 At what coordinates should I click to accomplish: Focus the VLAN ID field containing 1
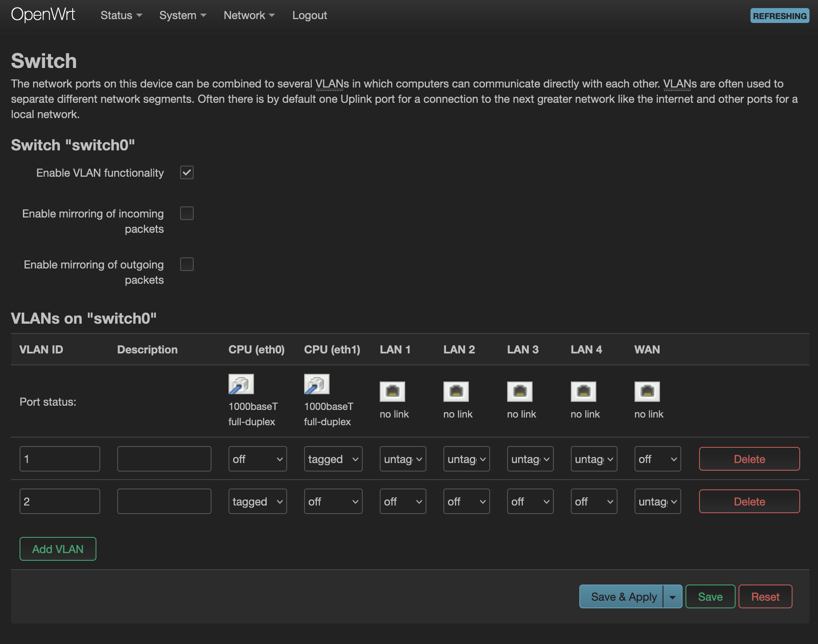click(x=60, y=459)
